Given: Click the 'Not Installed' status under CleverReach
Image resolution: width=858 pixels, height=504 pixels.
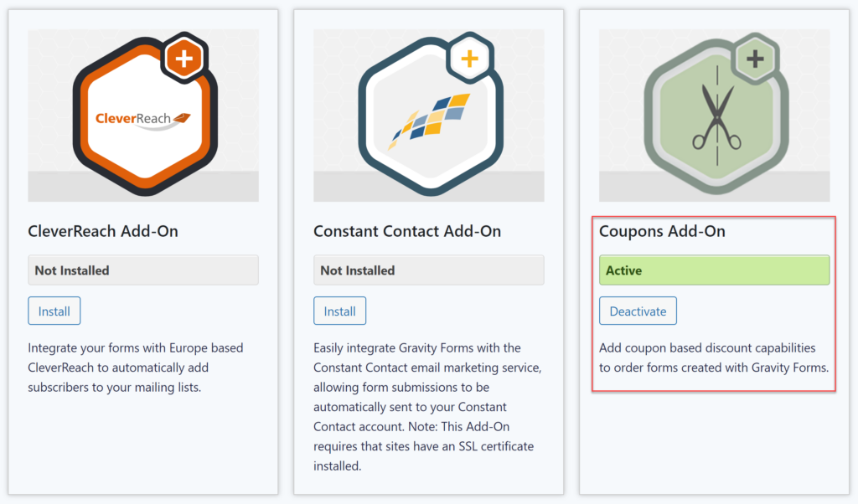Looking at the screenshot, I should tap(142, 270).
